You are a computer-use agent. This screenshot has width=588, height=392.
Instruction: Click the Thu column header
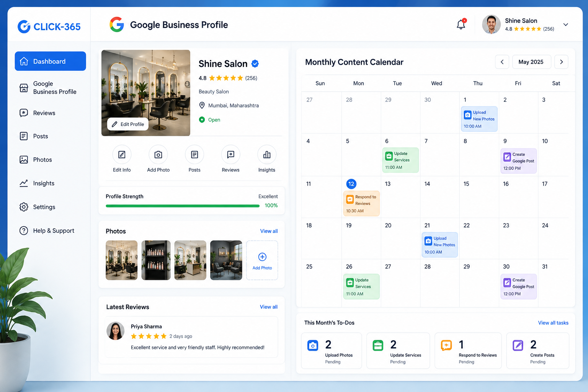tap(478, 83)
